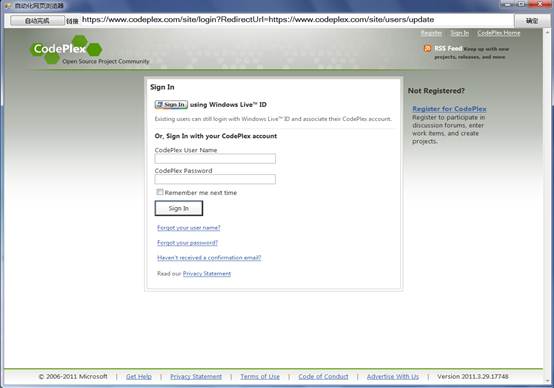
Task: Click Forgot your password link
Action: tap(187, 242)
